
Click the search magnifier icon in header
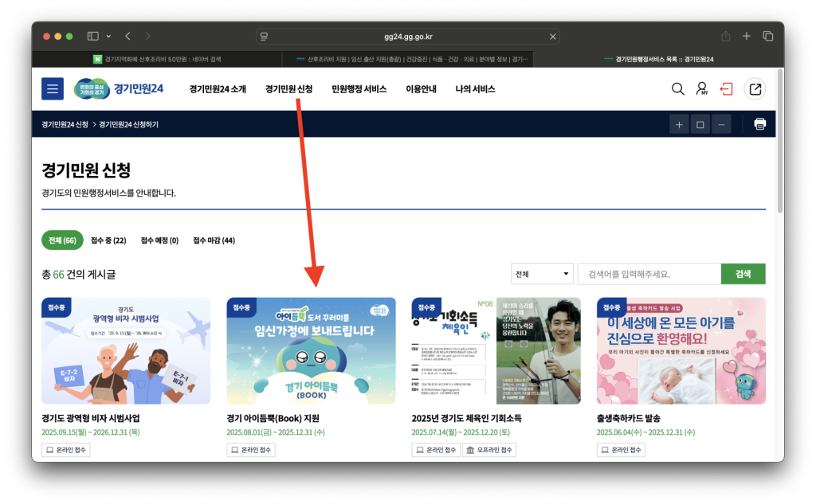pos(677,89)
